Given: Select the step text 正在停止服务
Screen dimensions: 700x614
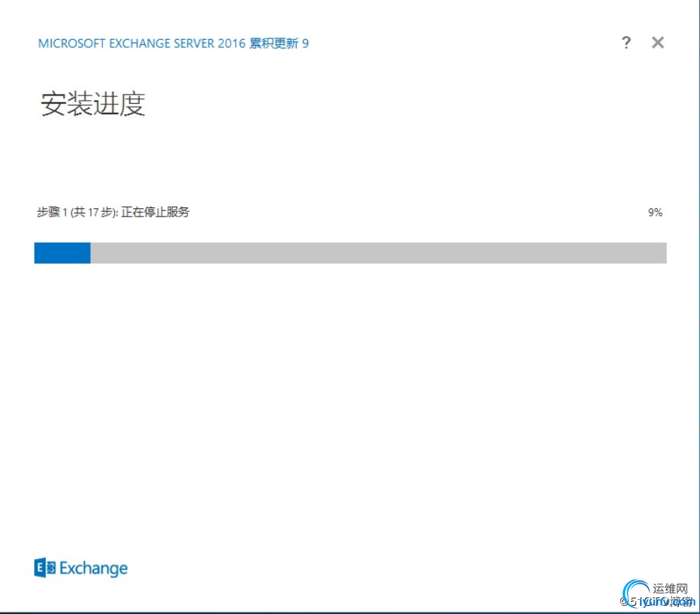Looking at the screenshot, I should click(x=155, y=212).
